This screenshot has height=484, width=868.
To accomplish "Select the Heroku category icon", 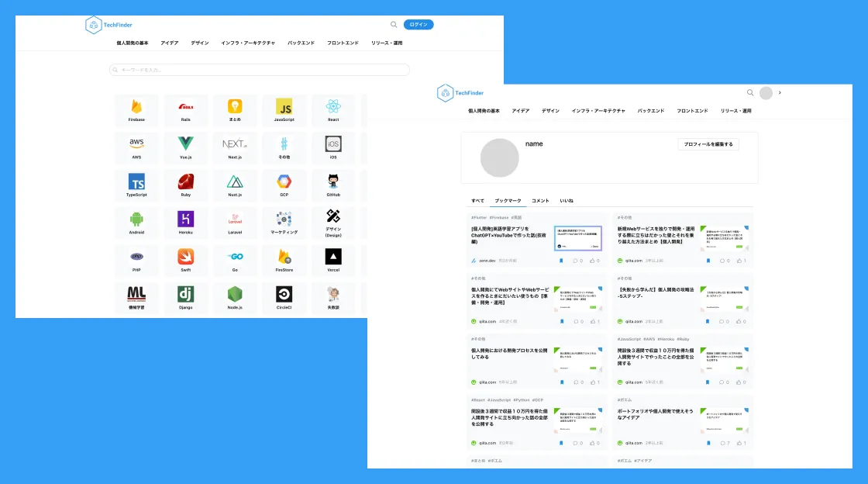I will click(185, 223).
